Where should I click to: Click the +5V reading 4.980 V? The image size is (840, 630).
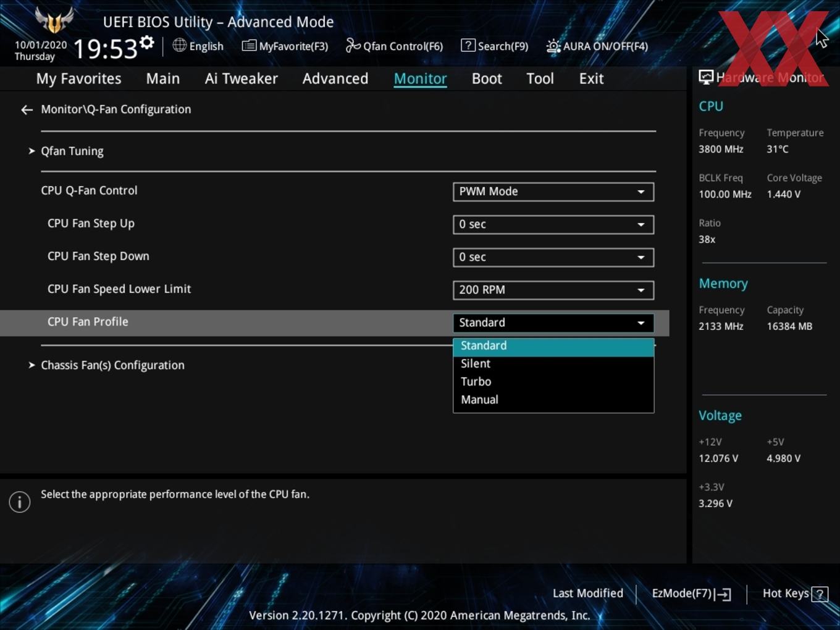784,458
